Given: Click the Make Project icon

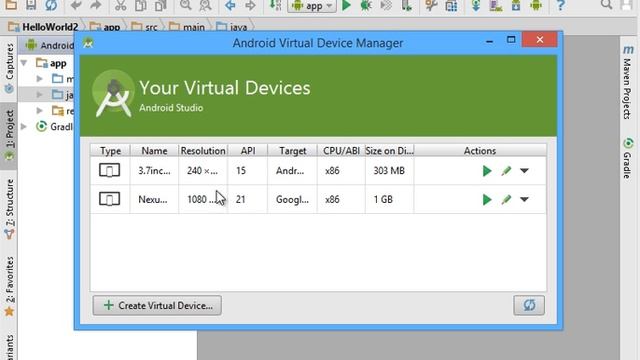Looking at the screenshot, I should pyautogui.click(x=276, y=5).
